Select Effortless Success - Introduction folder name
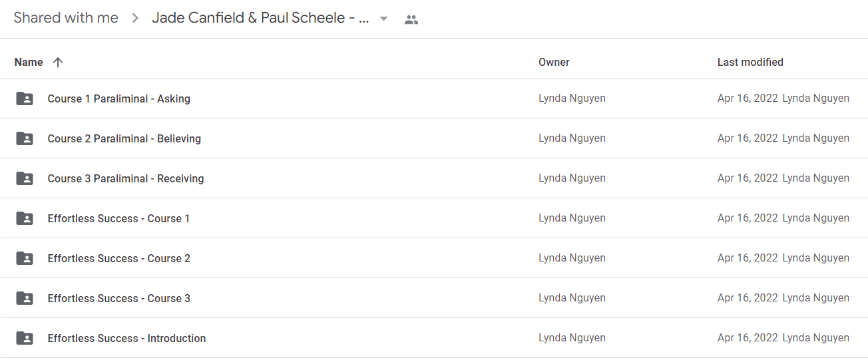 point(126,338)
